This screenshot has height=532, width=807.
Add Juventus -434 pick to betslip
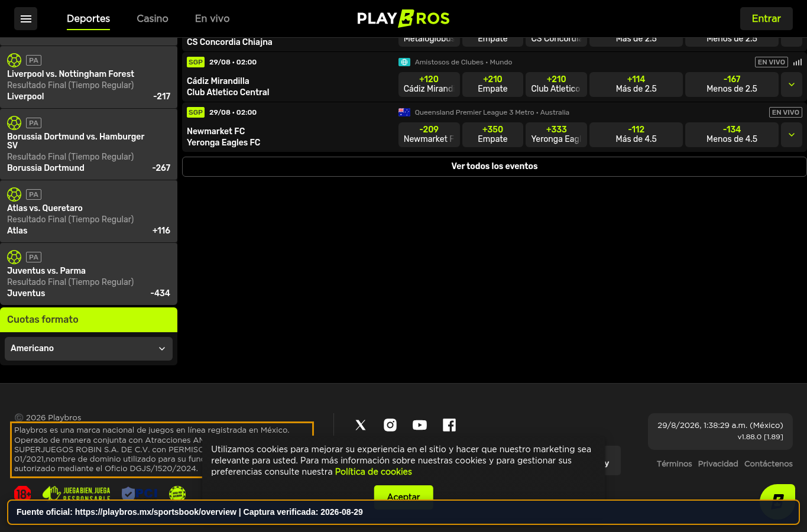(x=89, y=274)
